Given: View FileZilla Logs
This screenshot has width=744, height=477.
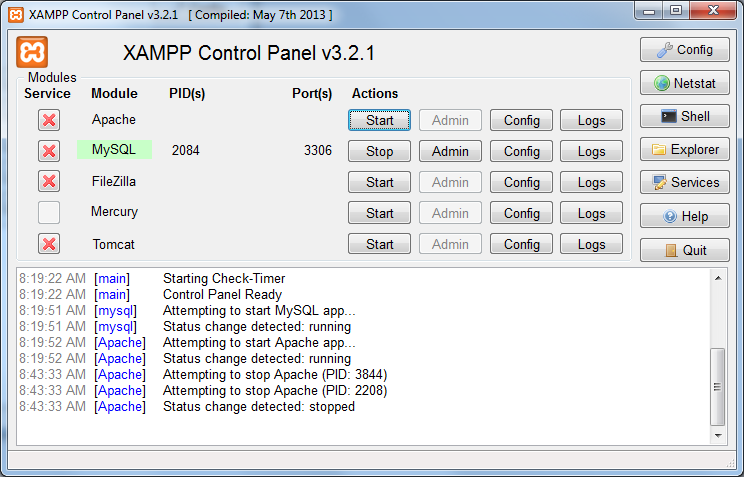Looking at the screenshot, I should [x=591, y=182].
